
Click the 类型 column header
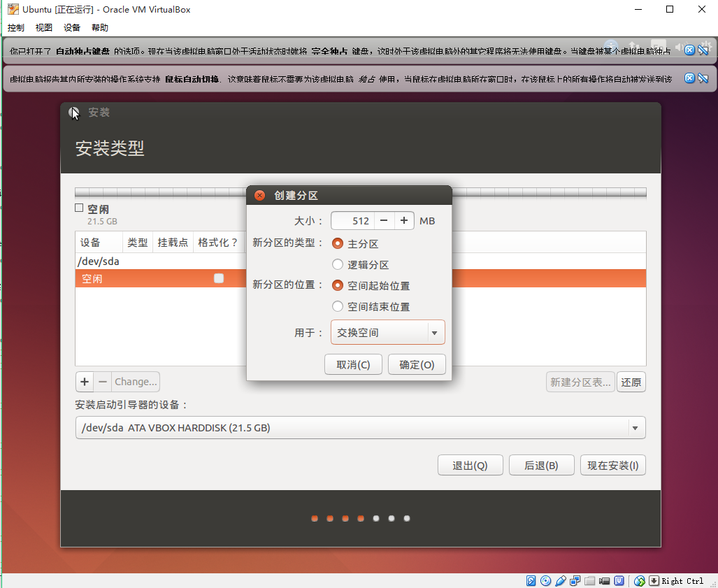(137, 242)
